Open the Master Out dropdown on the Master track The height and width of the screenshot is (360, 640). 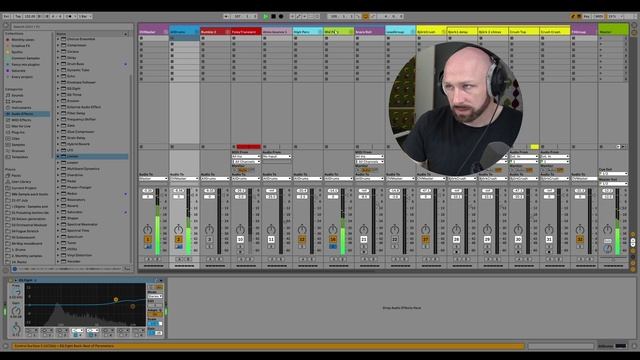613,184
